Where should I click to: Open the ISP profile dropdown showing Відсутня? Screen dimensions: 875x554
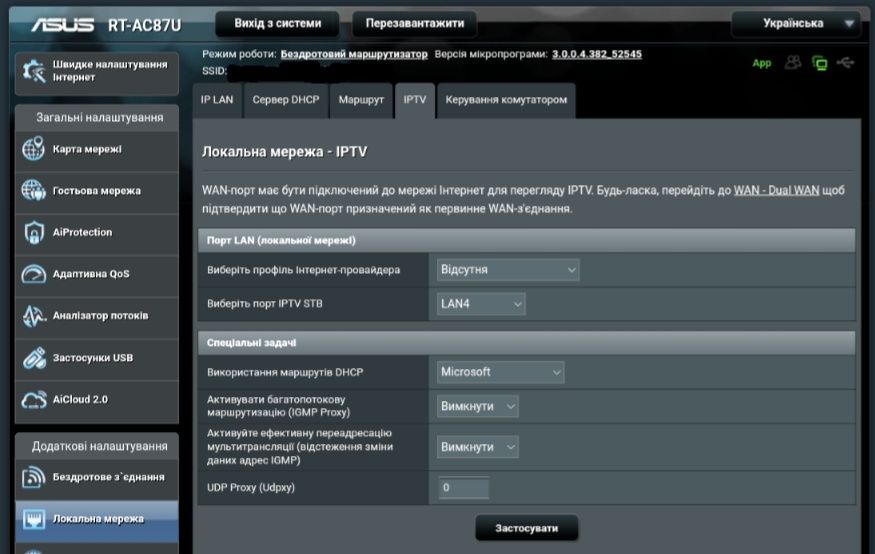tap(508, 269)
